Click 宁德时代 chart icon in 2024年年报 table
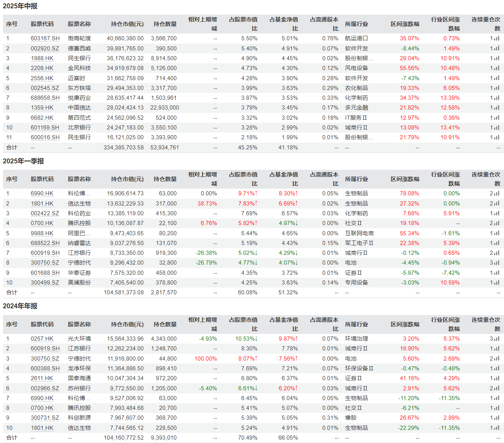Image resolution: width=504 pixels, height=443 pixels. (x=497, y=359)
